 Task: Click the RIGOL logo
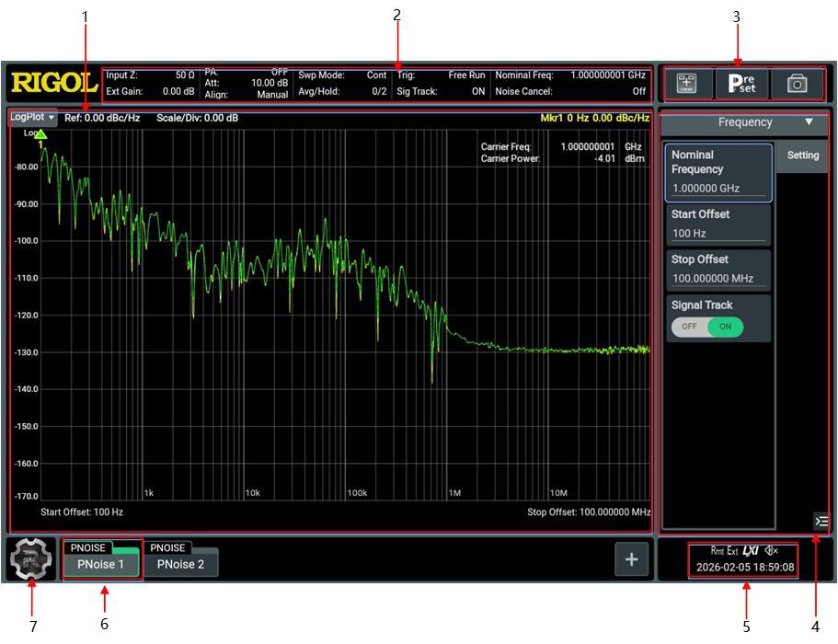54,84
